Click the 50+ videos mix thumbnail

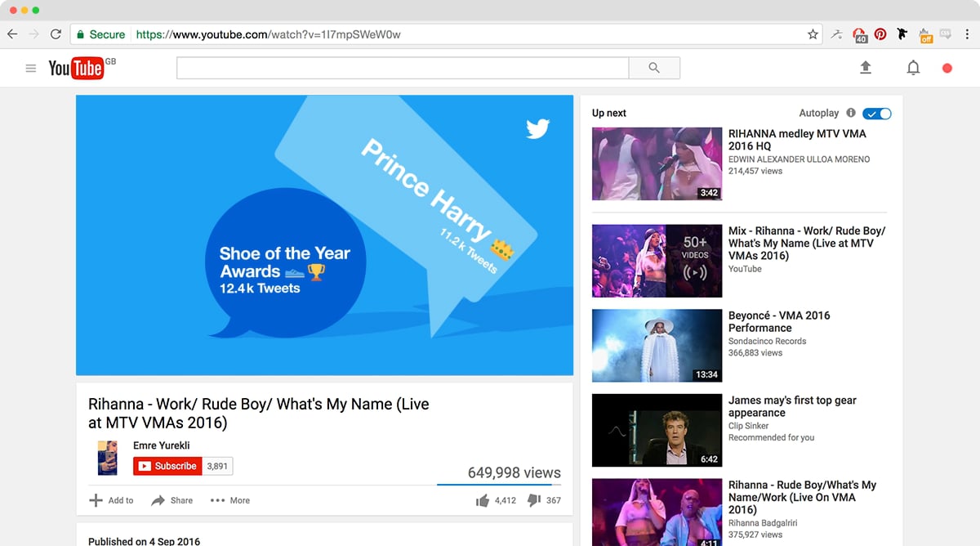(x=657, y=261)
